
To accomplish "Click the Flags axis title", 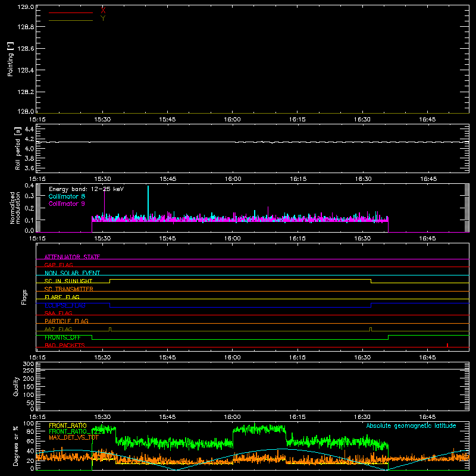I will coord(24,297).
